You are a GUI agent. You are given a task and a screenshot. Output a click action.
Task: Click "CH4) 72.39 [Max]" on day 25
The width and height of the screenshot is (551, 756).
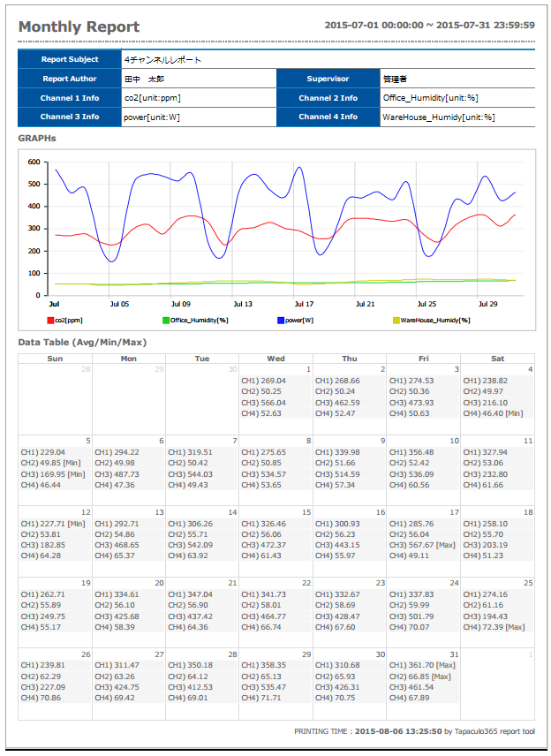pyautogui.click(x=494, y=627)
